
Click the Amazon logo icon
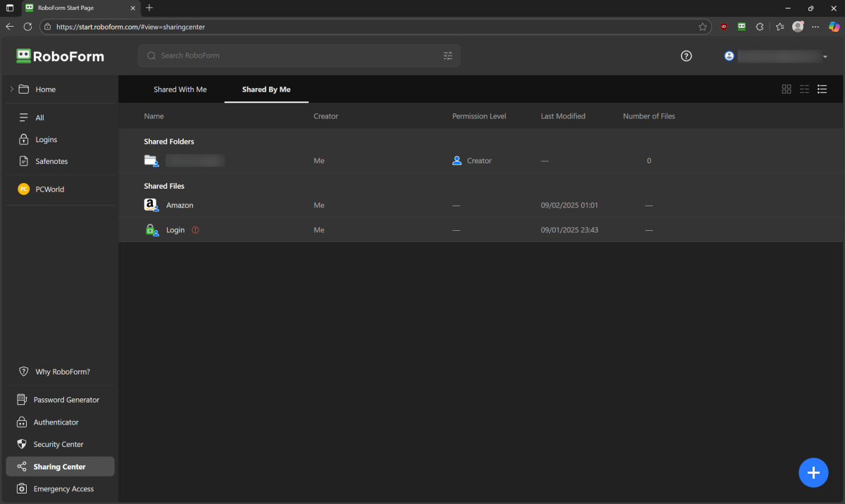click(151, 205)
